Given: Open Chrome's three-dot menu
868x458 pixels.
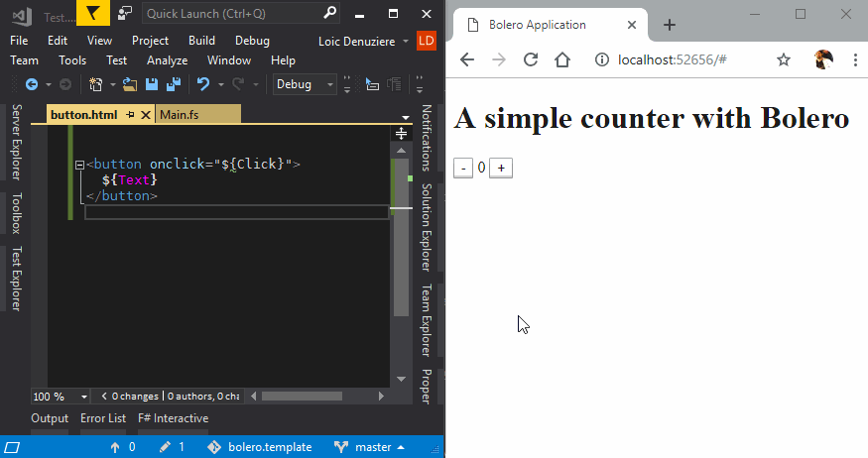Looking at the screenshot, I should click(x=855, y=59).
